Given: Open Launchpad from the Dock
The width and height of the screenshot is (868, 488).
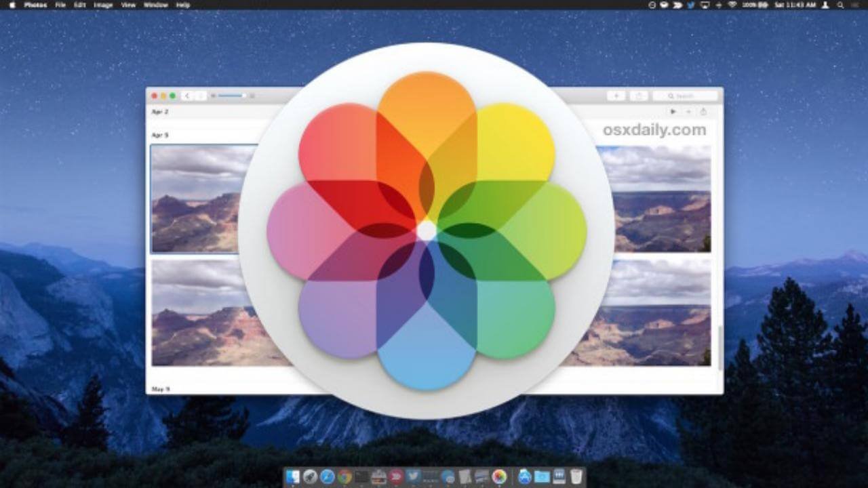Looking at the screenshot, I should 310,476.
